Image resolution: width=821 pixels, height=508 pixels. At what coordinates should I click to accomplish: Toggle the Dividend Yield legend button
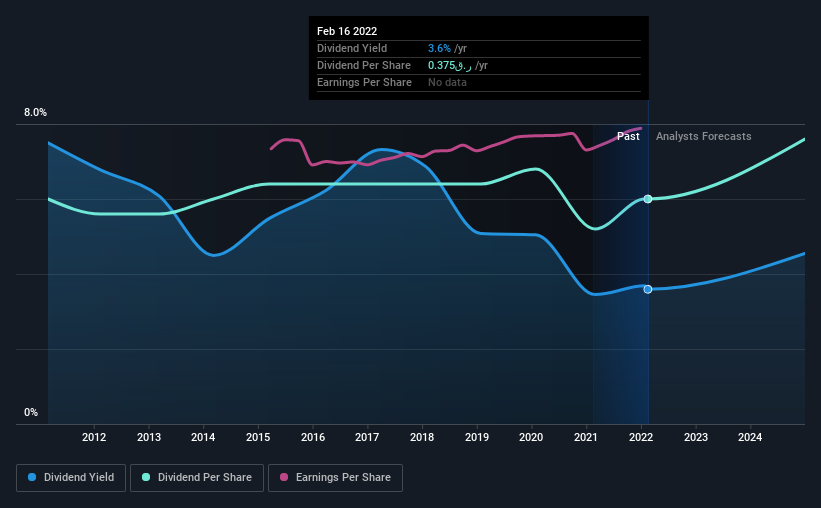tap(71, 478)
